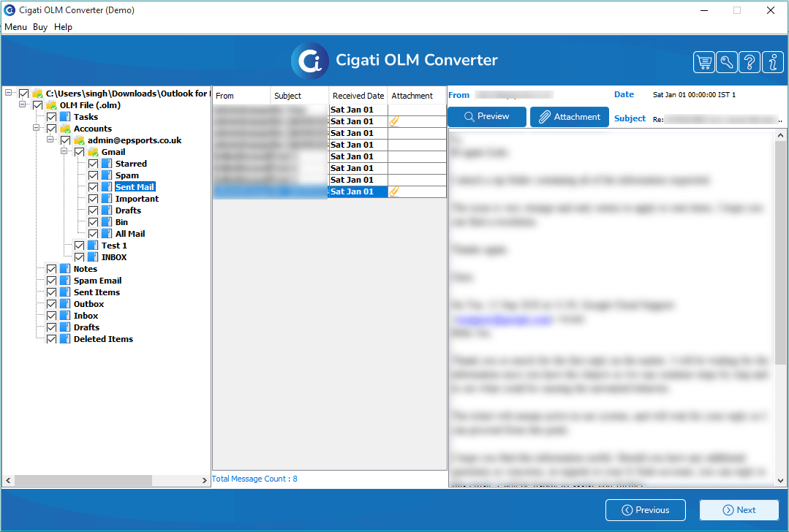The image size is (789, 532).
Task: Go back with the Previous button
Action: tap(646, 510)
